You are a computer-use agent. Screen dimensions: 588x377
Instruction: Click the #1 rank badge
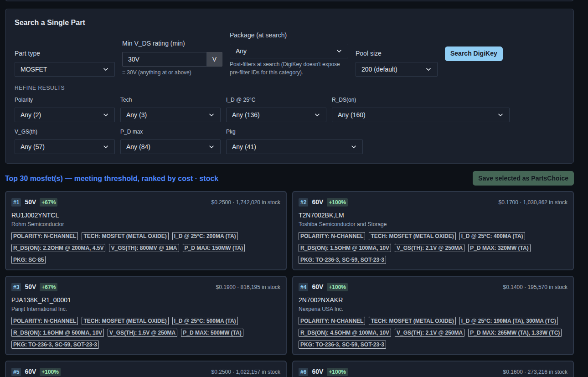[x=16, y=202]
